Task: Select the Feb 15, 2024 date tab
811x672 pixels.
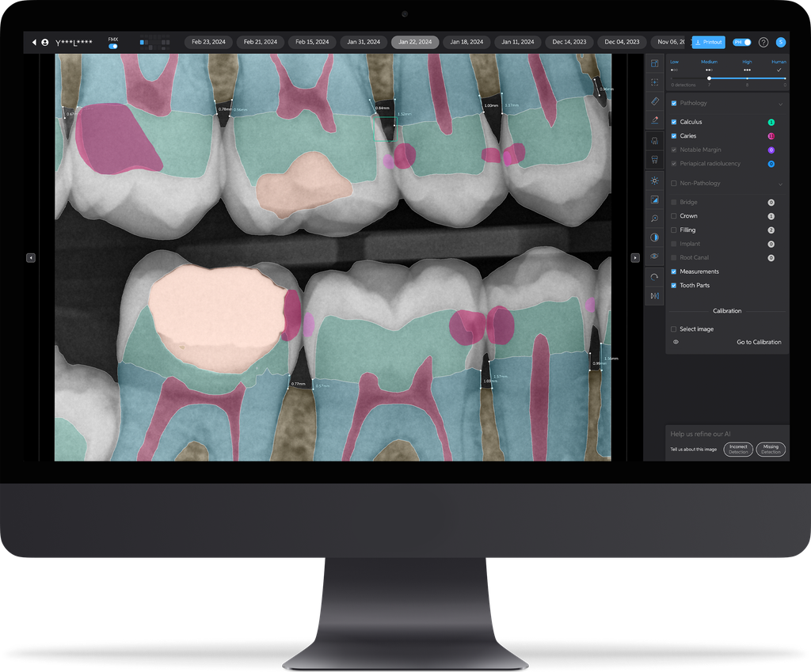Action: [312, 42]
